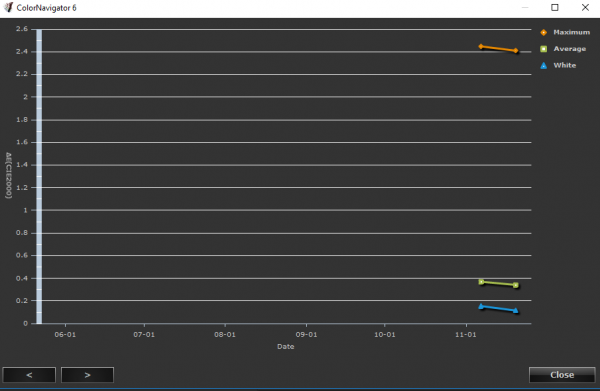Click the orange Maximum legend diamond icon

pyautogui.click(x=543, y=33)
